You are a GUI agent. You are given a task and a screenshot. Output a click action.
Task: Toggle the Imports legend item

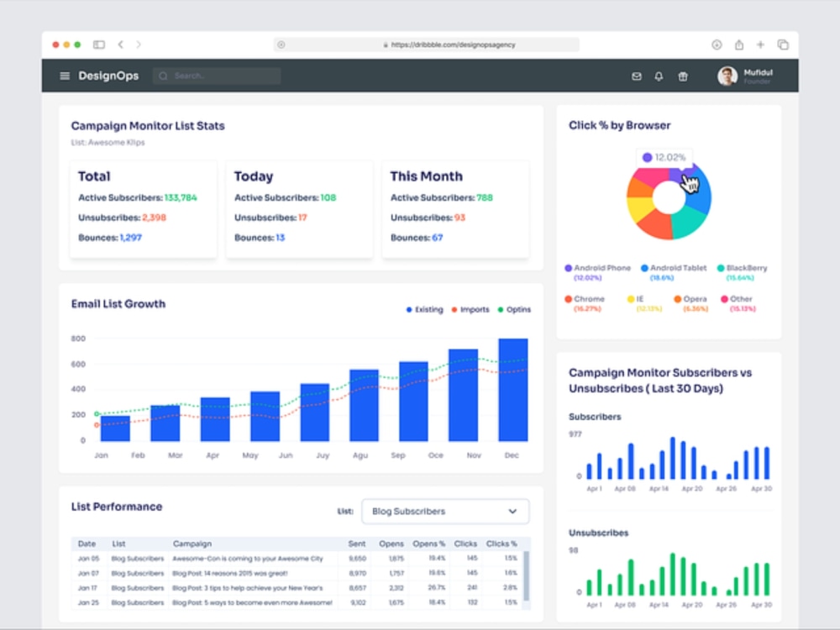coord(470,310)
